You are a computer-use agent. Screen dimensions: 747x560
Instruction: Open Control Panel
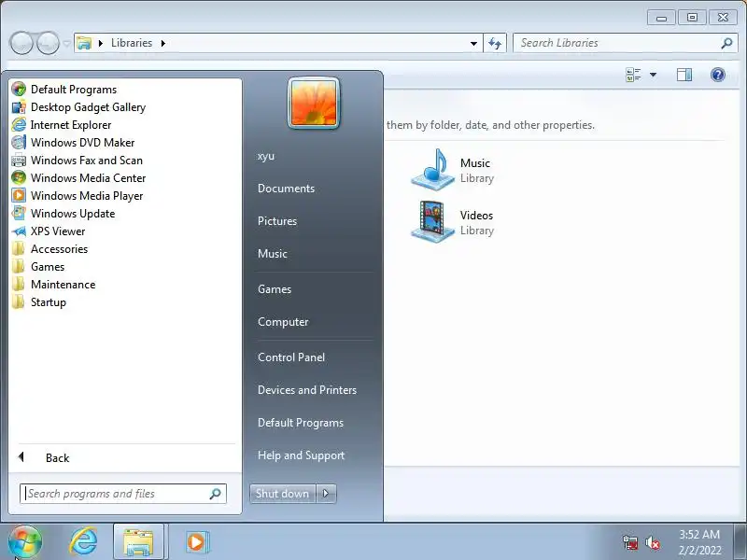291,357
